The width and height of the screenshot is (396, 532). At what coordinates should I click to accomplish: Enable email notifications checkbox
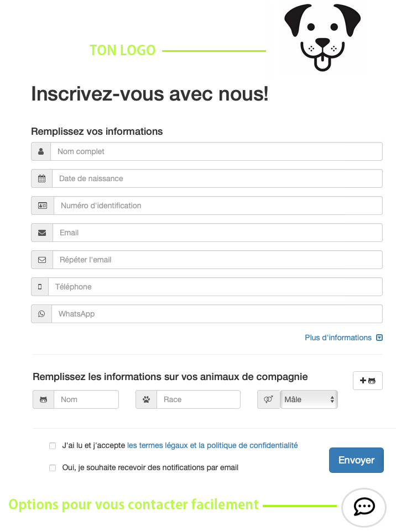53,468
